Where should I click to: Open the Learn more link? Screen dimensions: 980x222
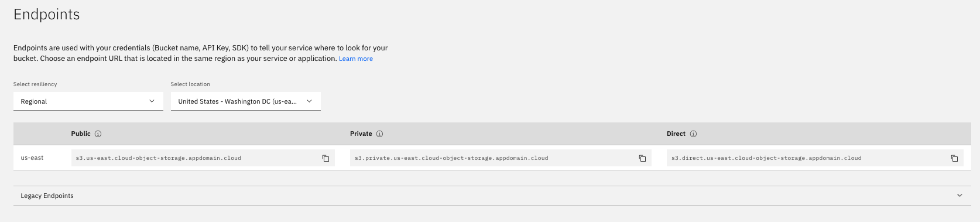click(x=356, y=59)
